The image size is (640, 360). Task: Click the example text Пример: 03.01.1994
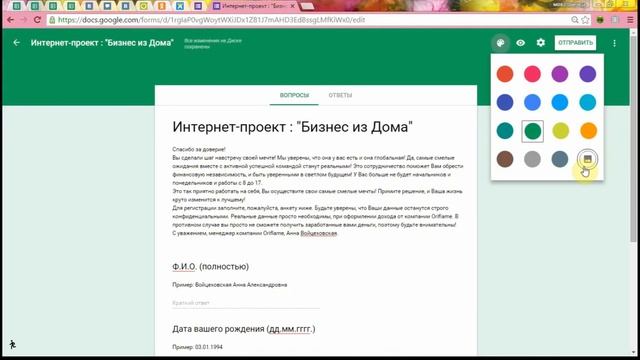point(197,347)
